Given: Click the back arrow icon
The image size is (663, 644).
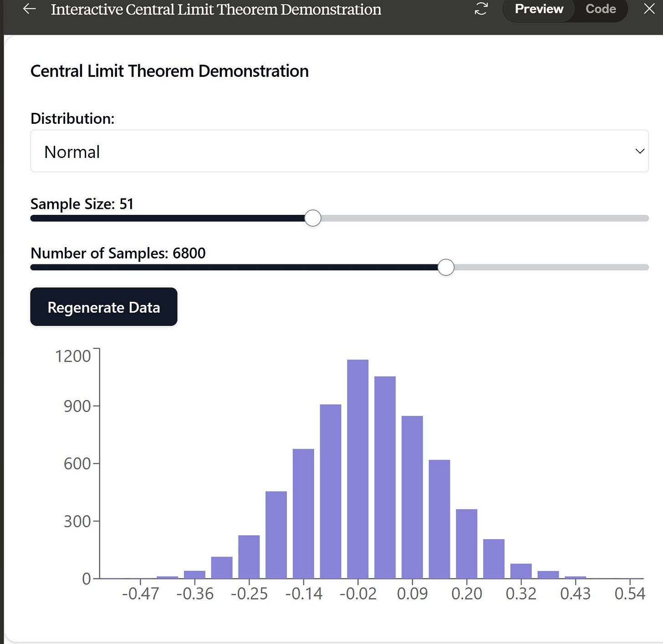Looking at the screenshot, I should 29,9.
